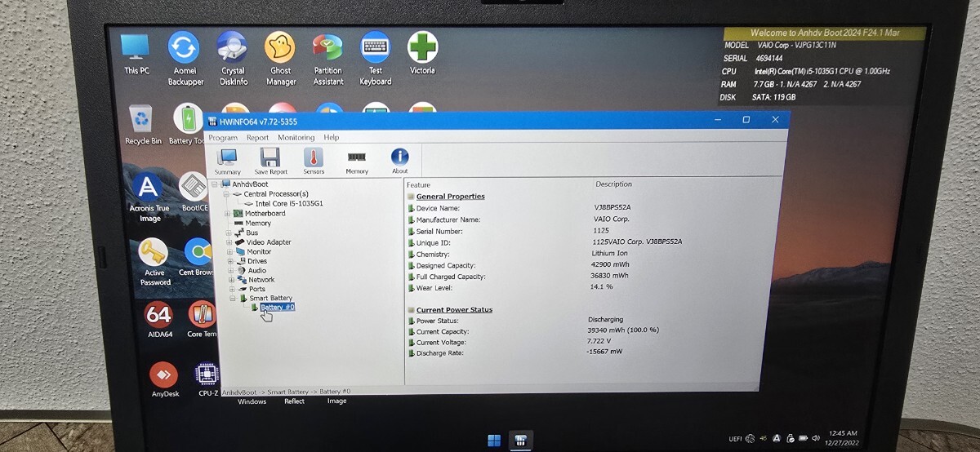Click the Feature column header
This screenshot has width=980, height=452.
click(x=418, y=185)
